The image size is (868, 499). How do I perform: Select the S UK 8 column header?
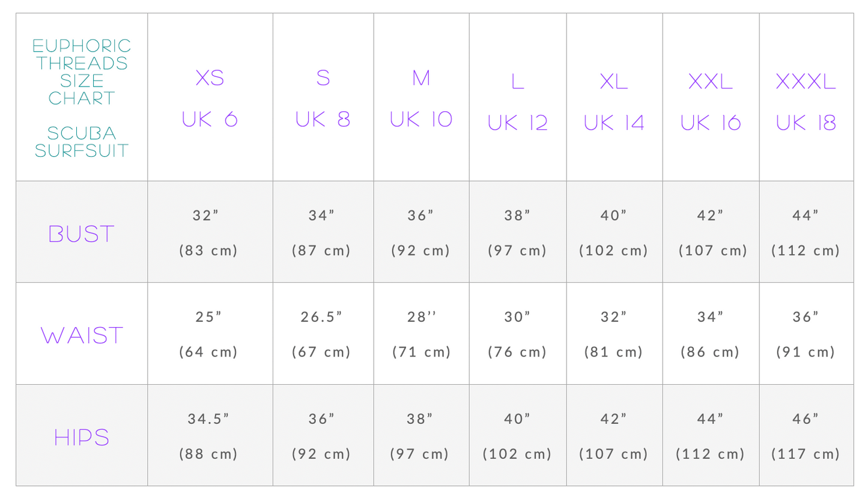[323, 97]
